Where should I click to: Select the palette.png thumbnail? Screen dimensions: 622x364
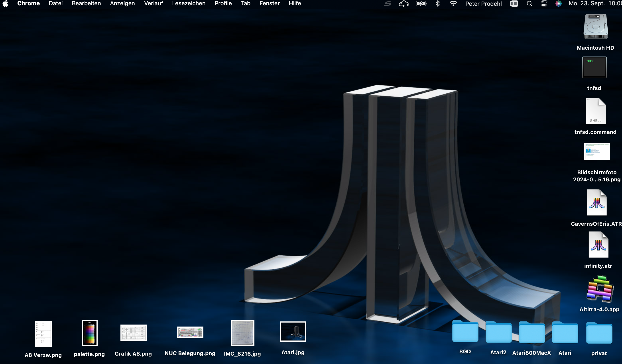(89, 333)
